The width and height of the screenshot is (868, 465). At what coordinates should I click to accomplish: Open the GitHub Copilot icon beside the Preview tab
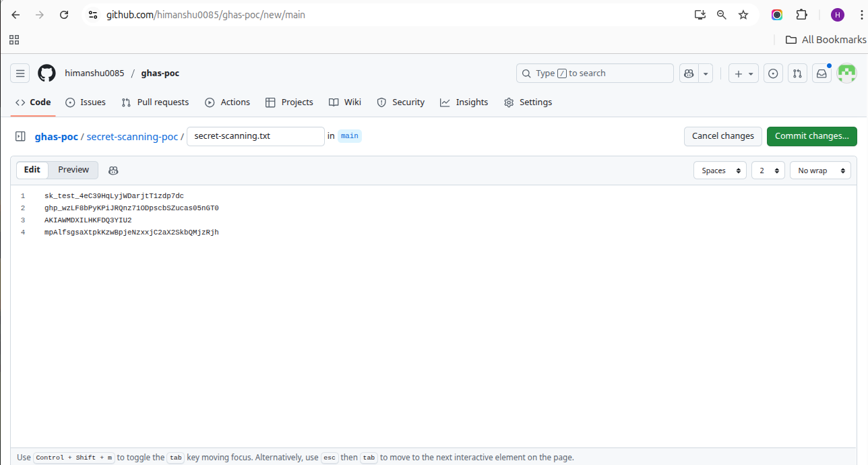click(x=113, y=170)
